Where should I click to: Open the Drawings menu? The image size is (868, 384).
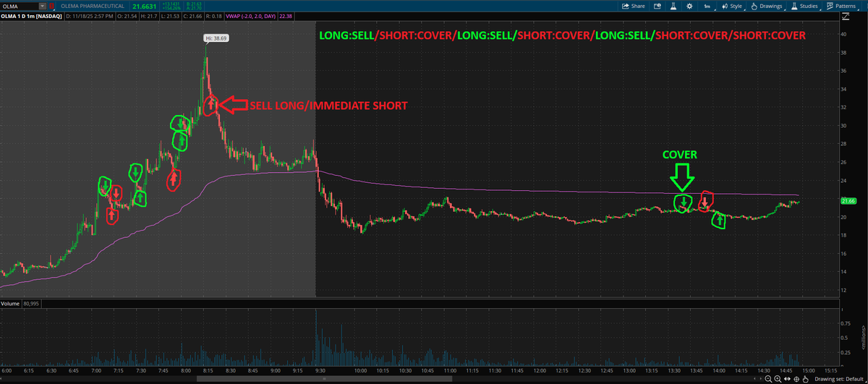pos(767,6)
